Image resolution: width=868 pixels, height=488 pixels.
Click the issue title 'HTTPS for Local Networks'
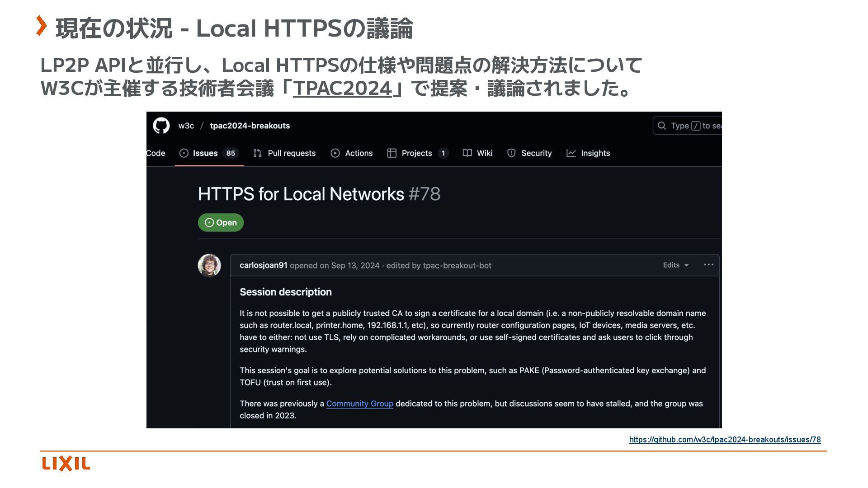pyautogui.click(x=301, y=194)
